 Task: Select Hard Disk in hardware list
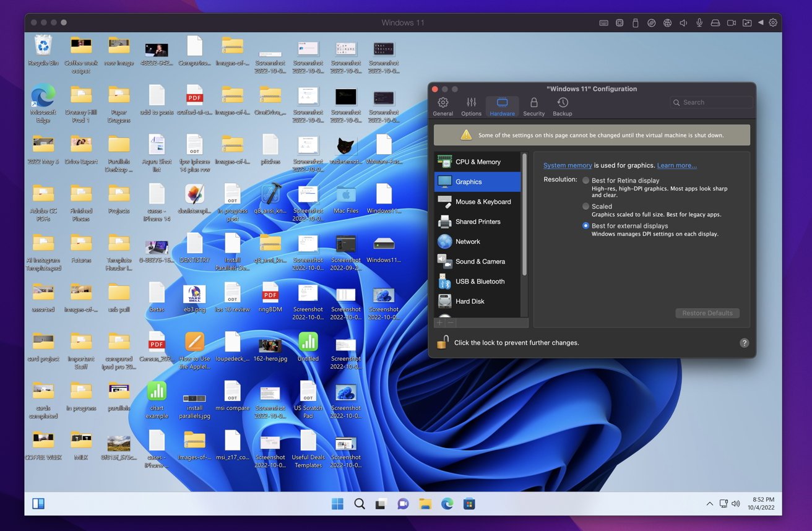pos(478,301)
